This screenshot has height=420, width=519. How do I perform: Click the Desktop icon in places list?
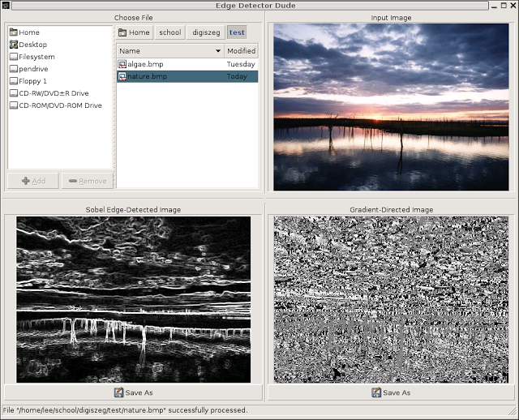click(x=14, y=45)
